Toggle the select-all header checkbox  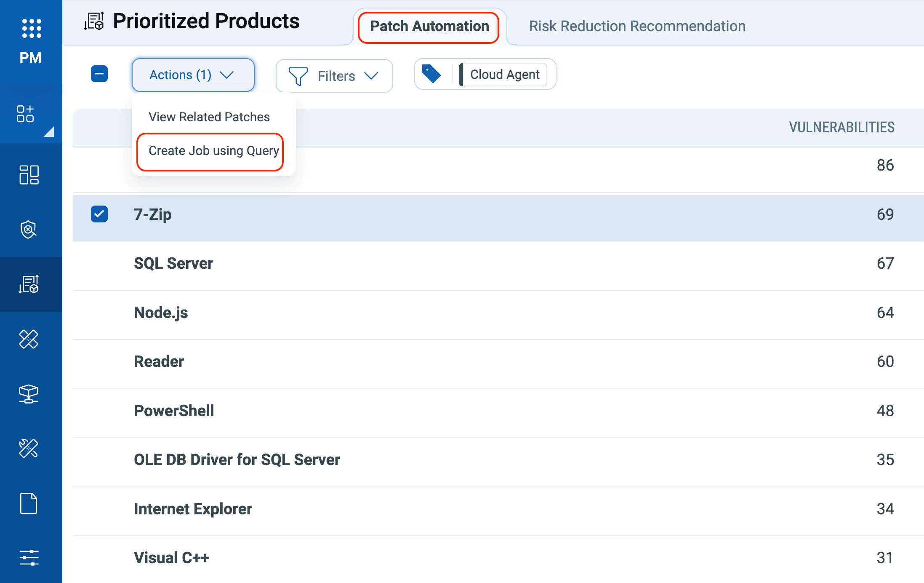(99, 74)
